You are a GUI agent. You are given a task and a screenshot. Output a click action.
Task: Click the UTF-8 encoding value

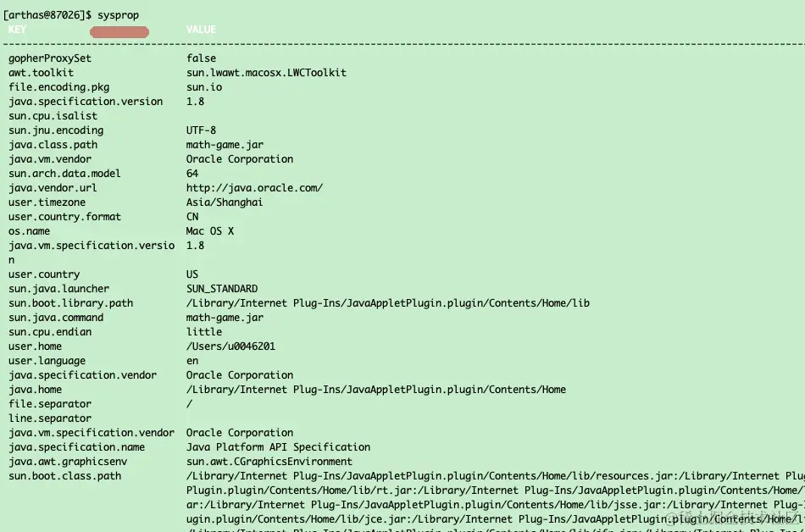pos(202,130)
